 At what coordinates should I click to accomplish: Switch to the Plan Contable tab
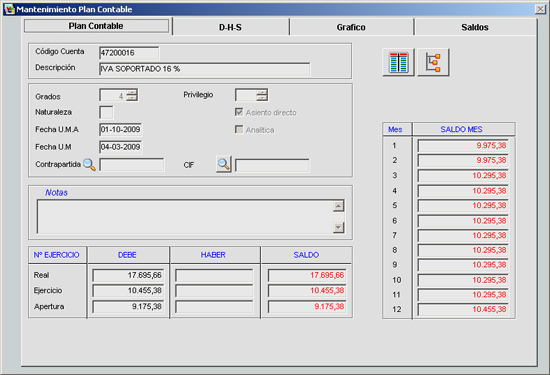tap(96, 26)
